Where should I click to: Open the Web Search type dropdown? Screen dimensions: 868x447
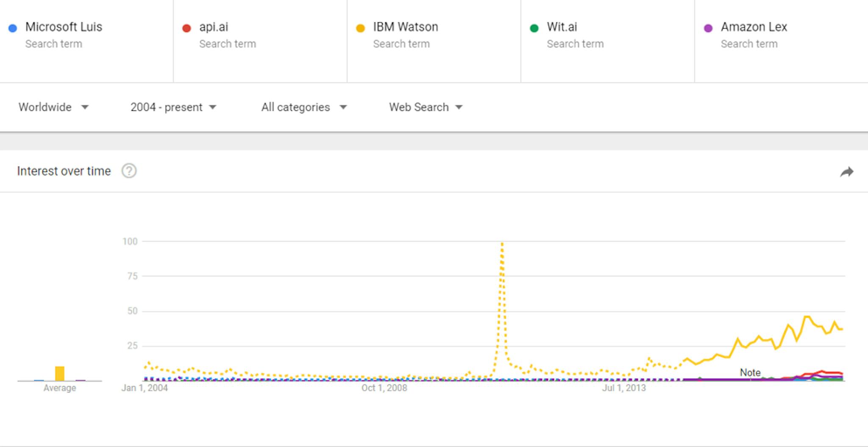426,107
